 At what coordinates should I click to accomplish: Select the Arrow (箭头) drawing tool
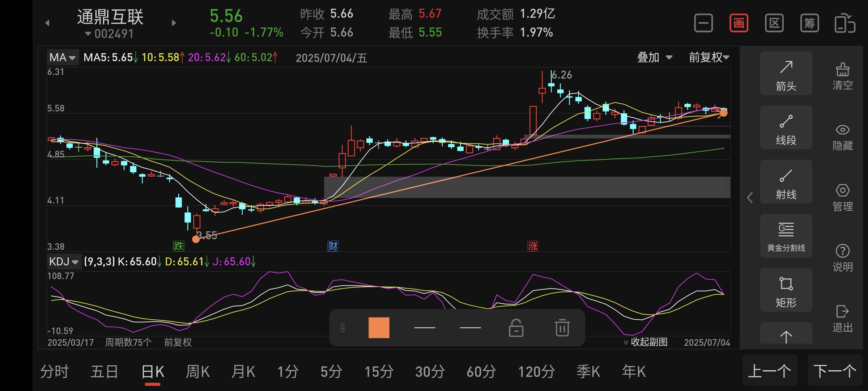point(786,73)
